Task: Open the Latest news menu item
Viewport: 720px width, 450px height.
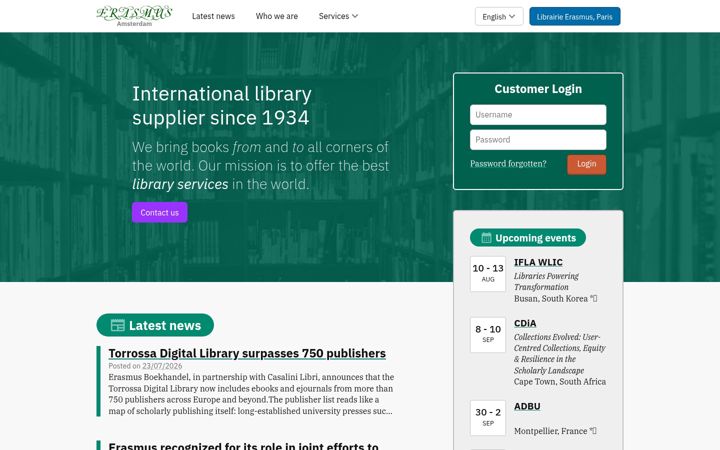Action: coord(213,16)
